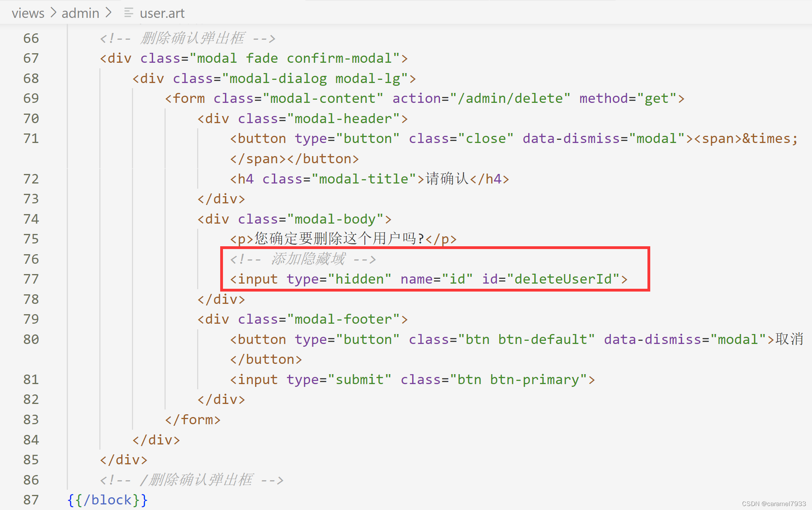This screenshot has height=510, width=812.
Task: Click the 'user.art' breadcrumb file name
Action: [x=162, y=13]
